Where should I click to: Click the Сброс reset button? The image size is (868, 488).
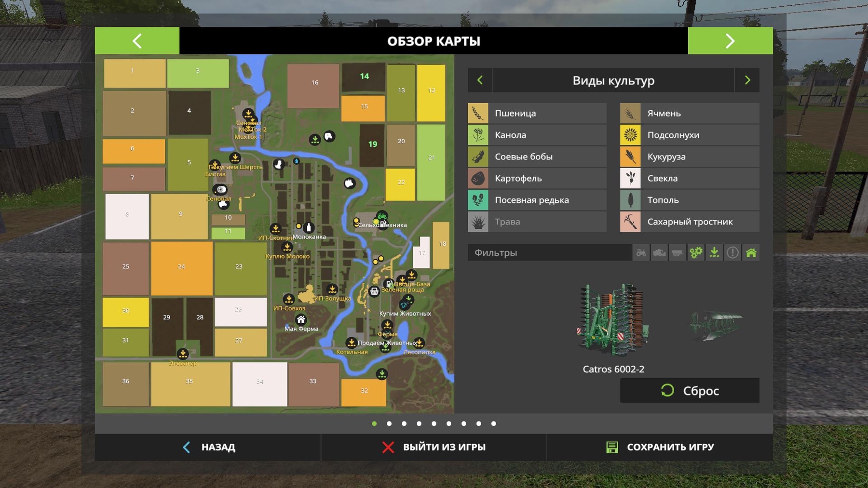pos(690,391)
